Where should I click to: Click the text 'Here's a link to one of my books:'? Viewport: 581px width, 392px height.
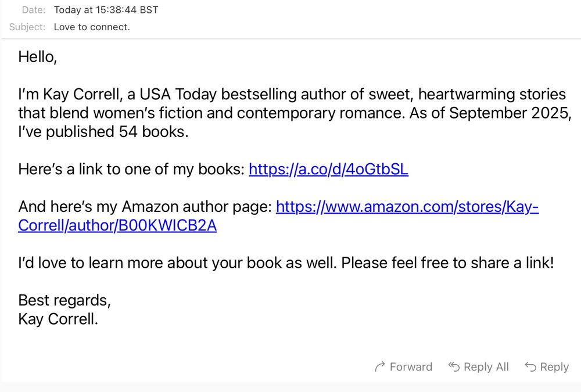131,169
